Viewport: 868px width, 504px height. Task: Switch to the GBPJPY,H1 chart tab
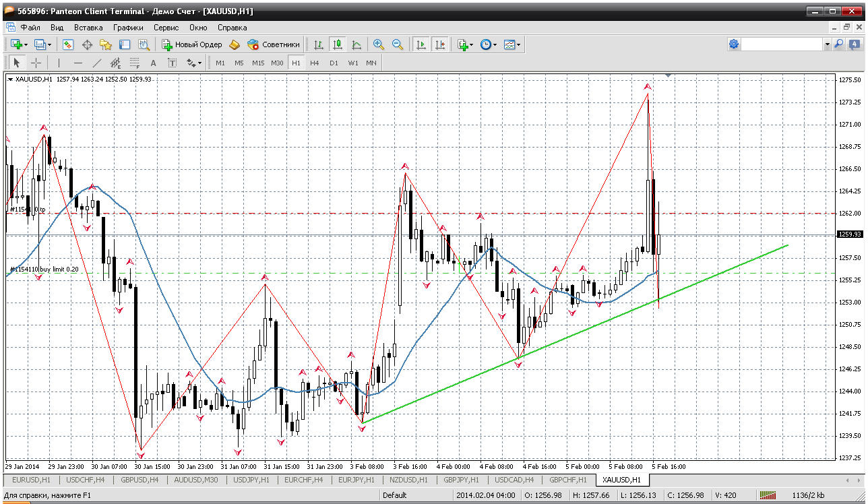click(x=461, y=480)
